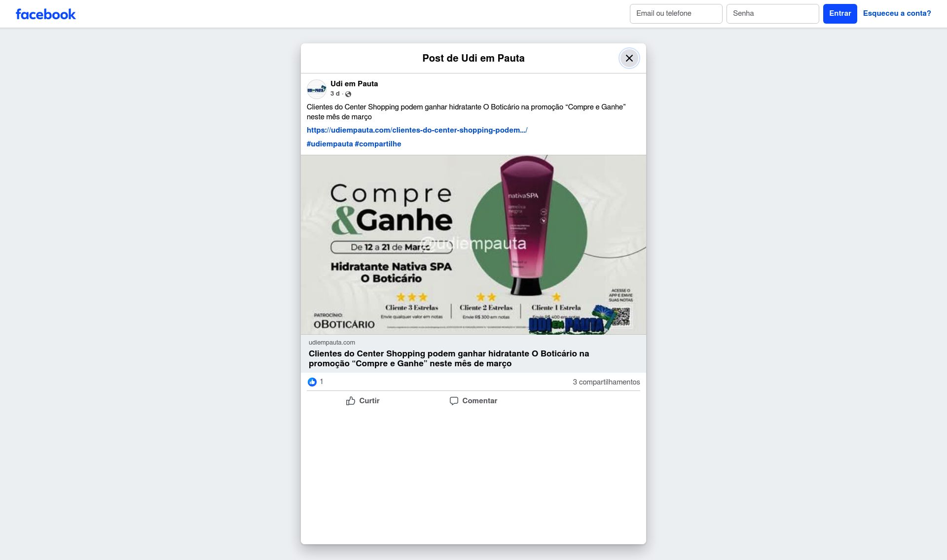The height and width of the screenshot is (560, 947).
Task: Click the Entrar login button
Action: [x=839, y=14]
